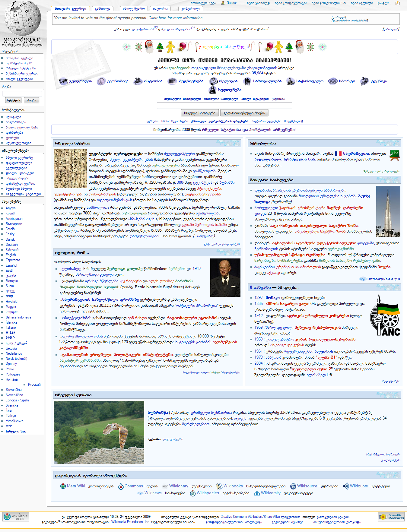The height and width of the screenshot is (532, 407).
Task: Open the Egyptian hieroglyphs thumbnail
Action: (70, 169)
